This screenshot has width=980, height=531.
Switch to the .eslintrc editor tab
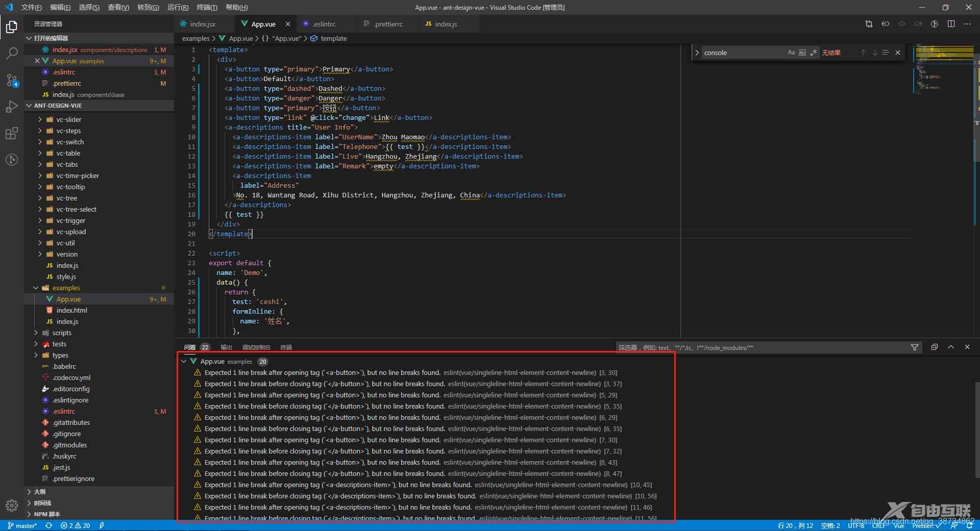pyautogui.click(x=324, y=24)
